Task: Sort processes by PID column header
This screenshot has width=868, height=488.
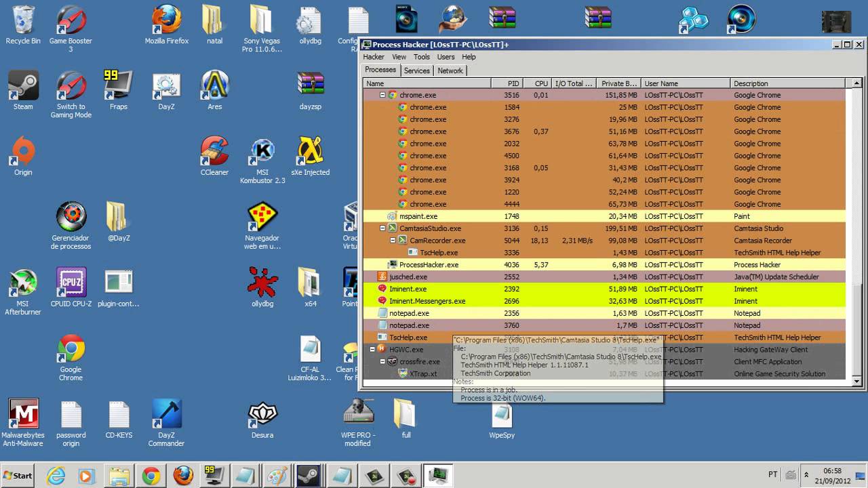Action: 508,83
